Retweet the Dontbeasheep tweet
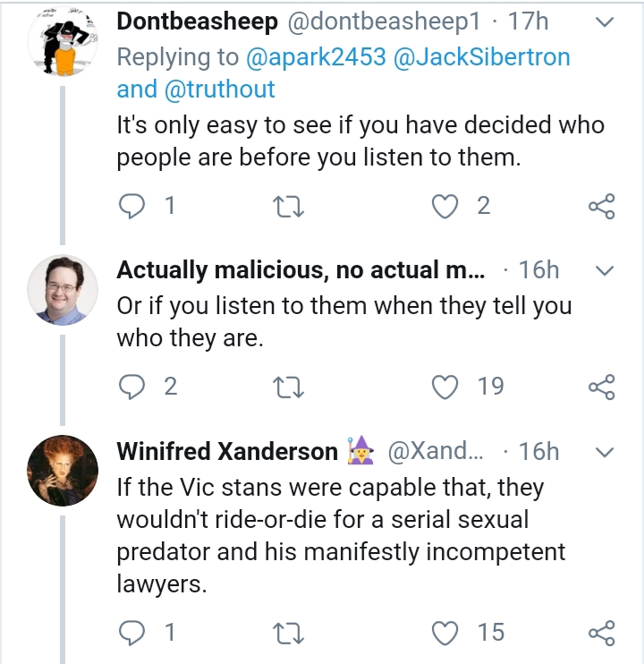 [x=289, y=206]
